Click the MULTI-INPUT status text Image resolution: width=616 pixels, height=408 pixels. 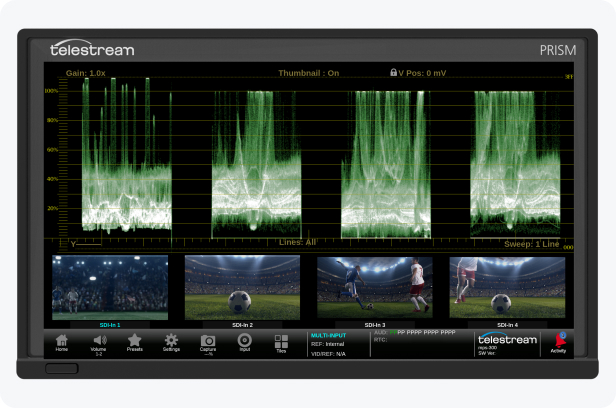click(x=328, y=335)
